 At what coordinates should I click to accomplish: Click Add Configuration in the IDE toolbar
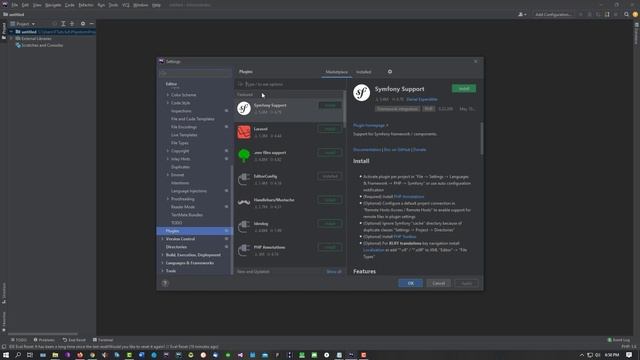tap(553, 14)
